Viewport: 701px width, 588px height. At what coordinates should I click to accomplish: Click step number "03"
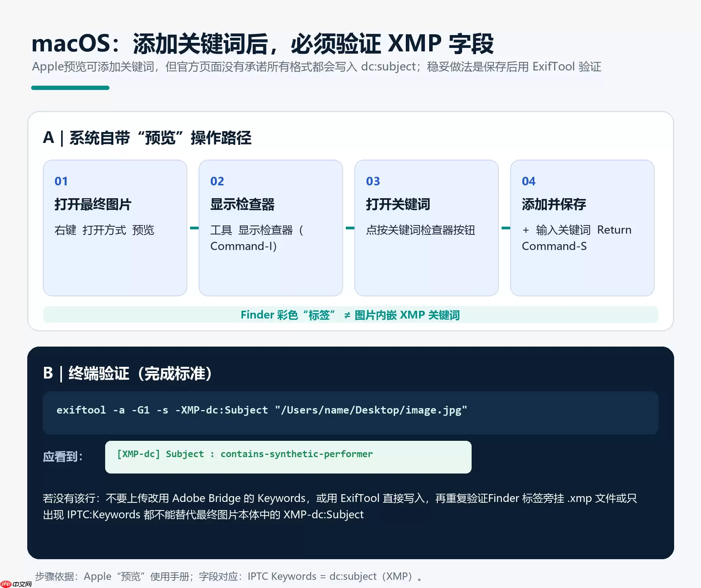pos(373,181)
